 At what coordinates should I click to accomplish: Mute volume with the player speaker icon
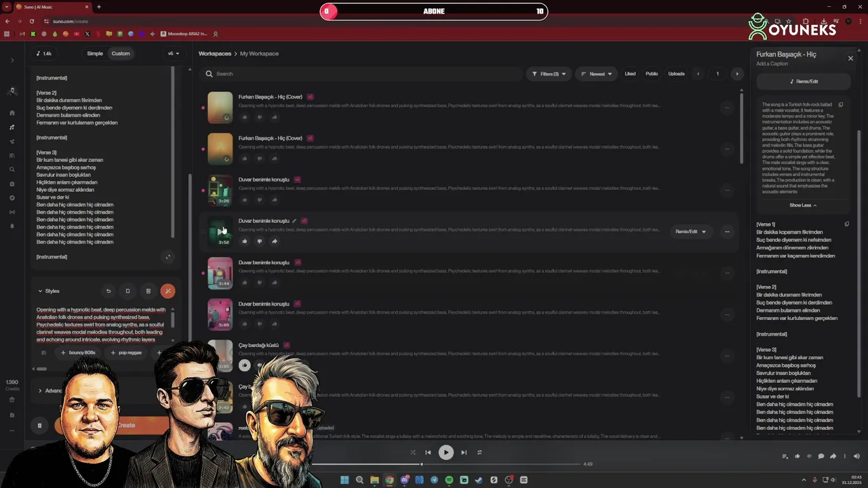(856, 456)
